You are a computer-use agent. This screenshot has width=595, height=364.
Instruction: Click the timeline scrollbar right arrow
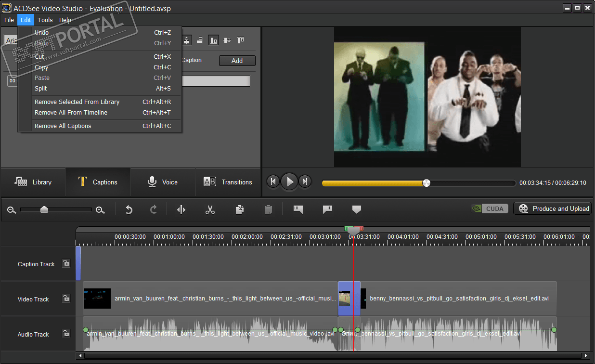pos(586,356)
